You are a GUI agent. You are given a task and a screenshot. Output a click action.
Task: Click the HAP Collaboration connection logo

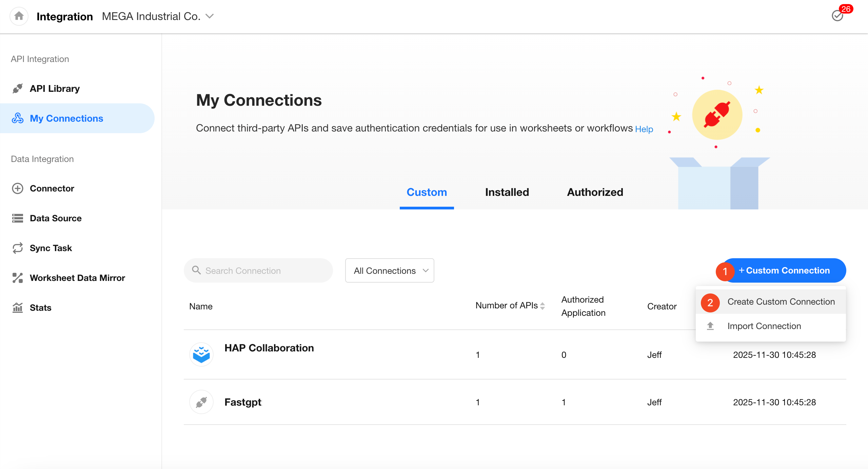(x=201, y=354)
